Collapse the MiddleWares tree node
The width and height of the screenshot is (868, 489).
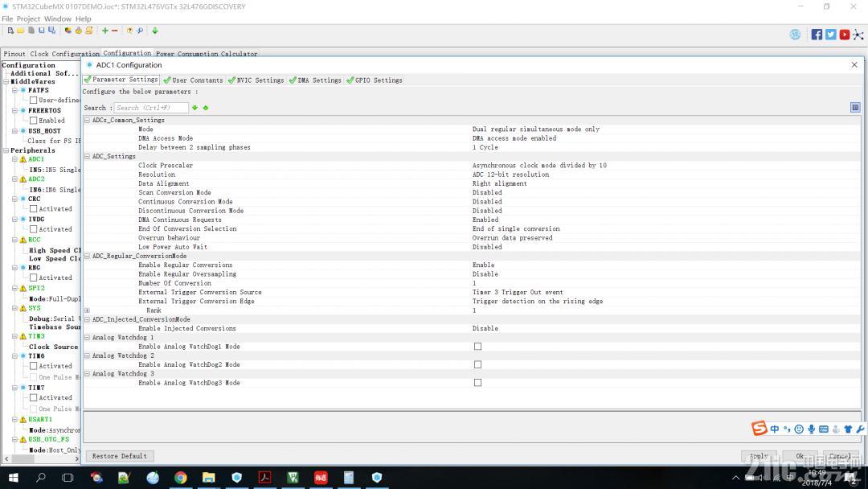6,82
